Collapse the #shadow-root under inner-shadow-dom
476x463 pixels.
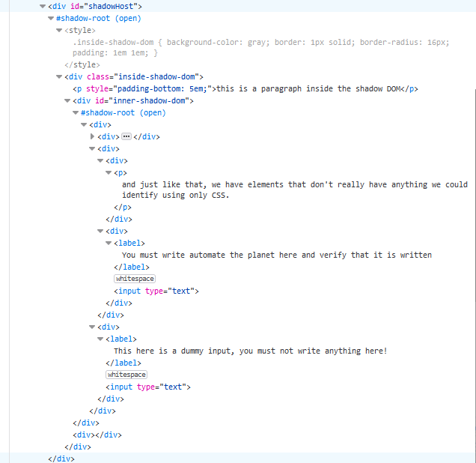pos(76,112)
